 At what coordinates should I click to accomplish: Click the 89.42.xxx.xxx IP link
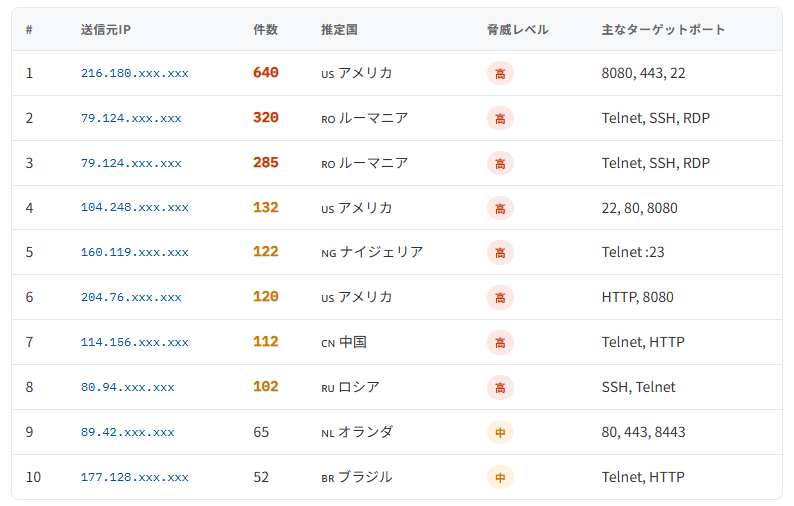(x=127, y=432)
